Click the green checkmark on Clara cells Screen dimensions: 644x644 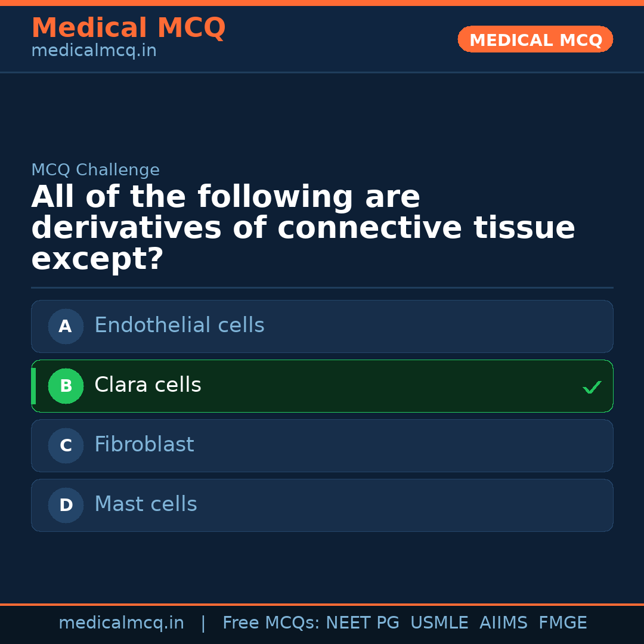pos(592,387)
